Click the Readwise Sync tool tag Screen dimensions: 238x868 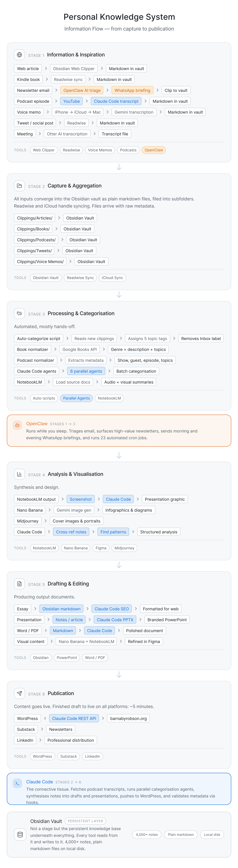tap(80, 278)
